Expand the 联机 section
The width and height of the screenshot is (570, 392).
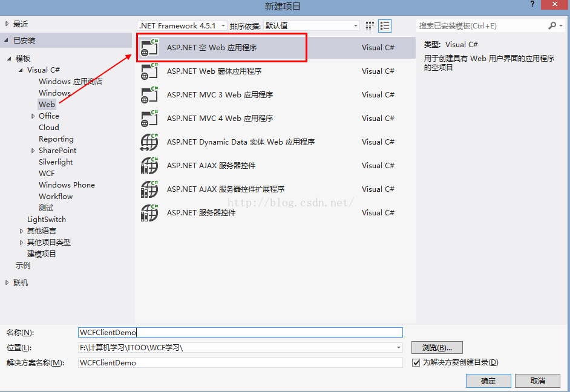tap(7, 283)
